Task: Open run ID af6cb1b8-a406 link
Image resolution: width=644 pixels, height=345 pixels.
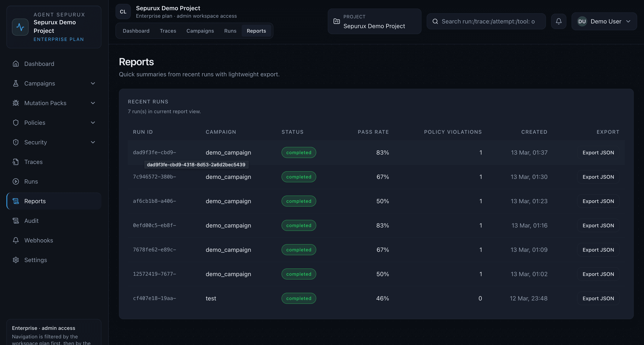Action: pos(155,201)
